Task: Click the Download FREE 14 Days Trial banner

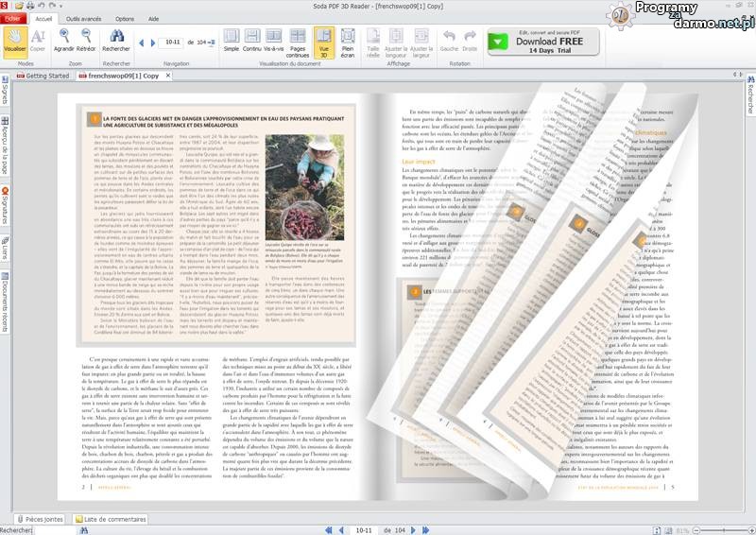Action: [x=542, y=42]
